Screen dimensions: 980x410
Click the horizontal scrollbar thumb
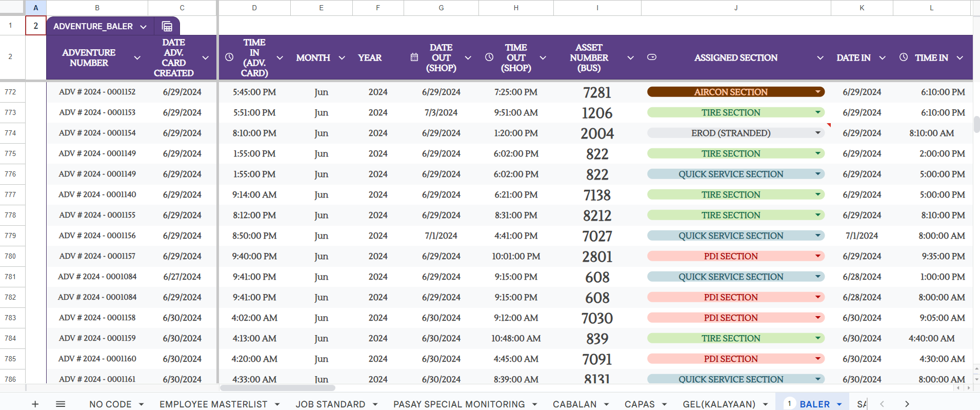pyautogui.click(x=277, y=388)
